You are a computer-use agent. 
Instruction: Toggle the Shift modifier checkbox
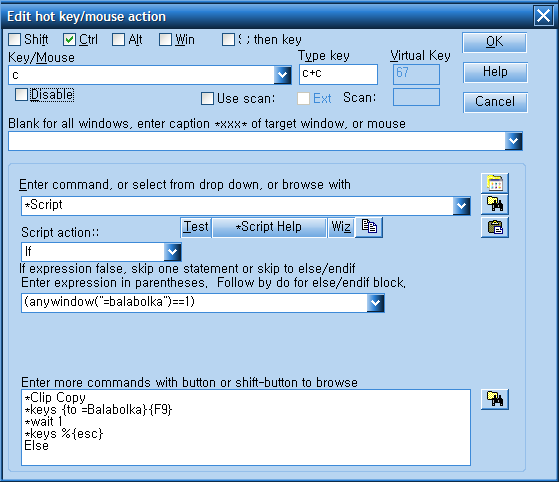coord(14,39)
